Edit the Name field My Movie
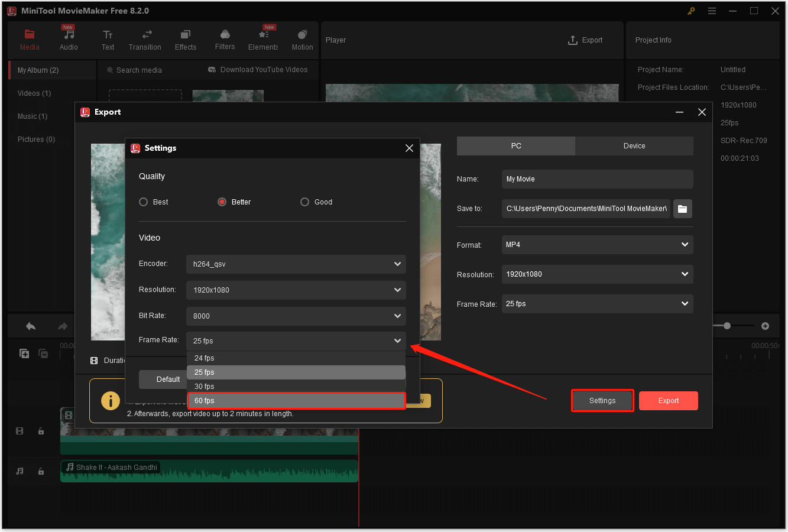The image size is (788, 532). click(597, 179)
